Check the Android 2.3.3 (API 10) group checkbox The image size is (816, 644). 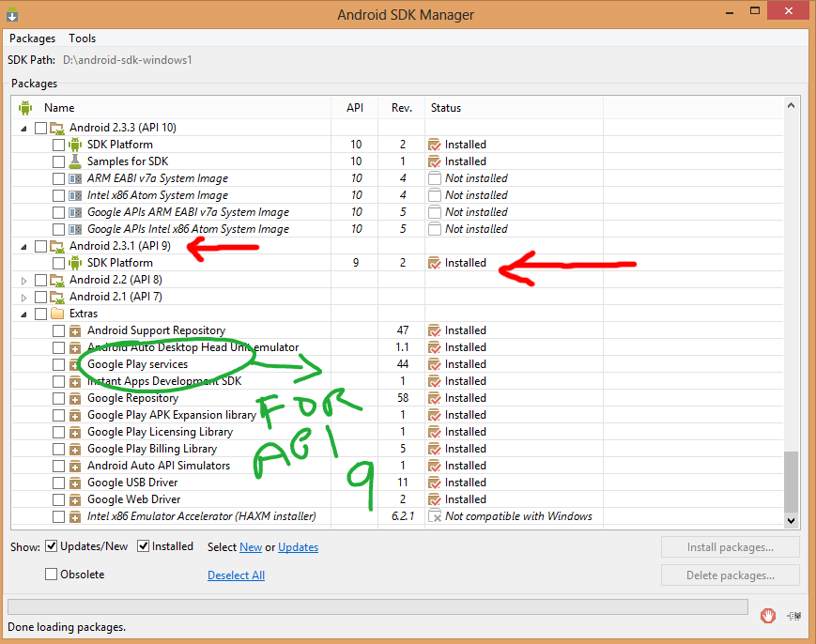(40, 128)
